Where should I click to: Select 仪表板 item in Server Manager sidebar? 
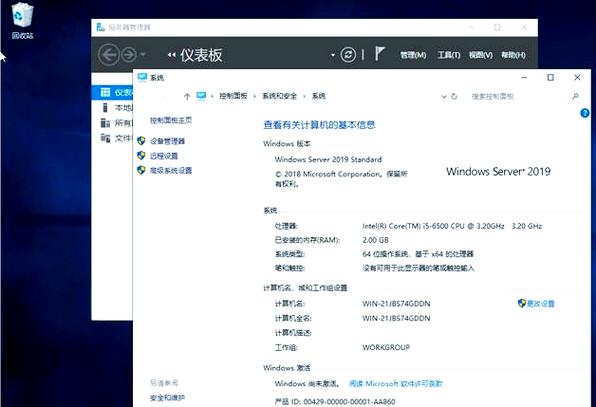112,92
